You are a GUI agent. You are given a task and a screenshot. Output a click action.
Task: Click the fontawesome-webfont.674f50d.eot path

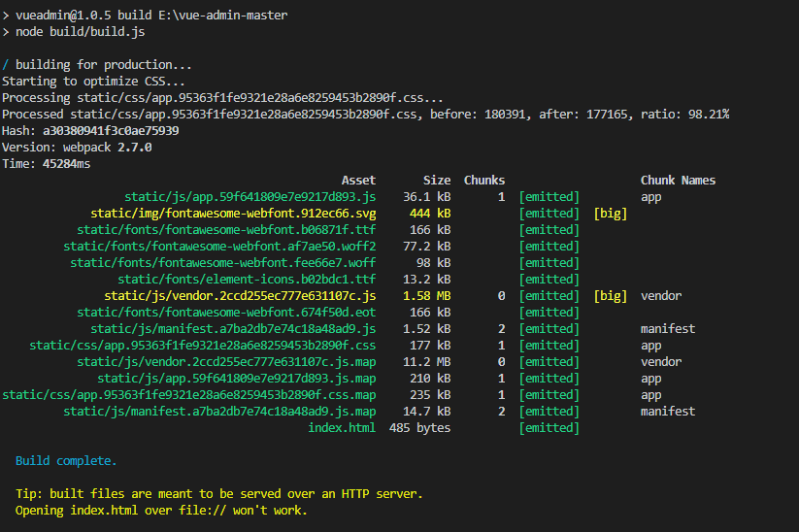point(226,313)
